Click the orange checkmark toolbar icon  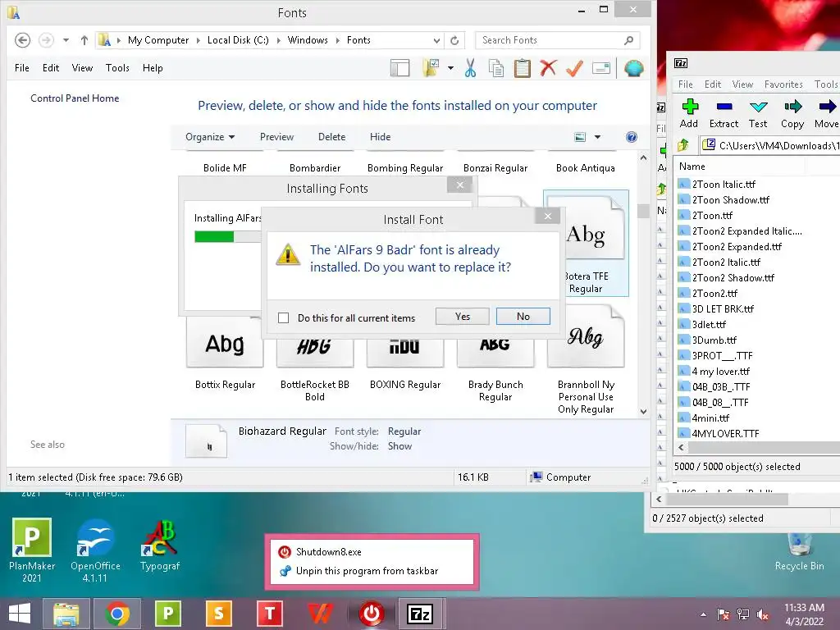tap(574, 68)
